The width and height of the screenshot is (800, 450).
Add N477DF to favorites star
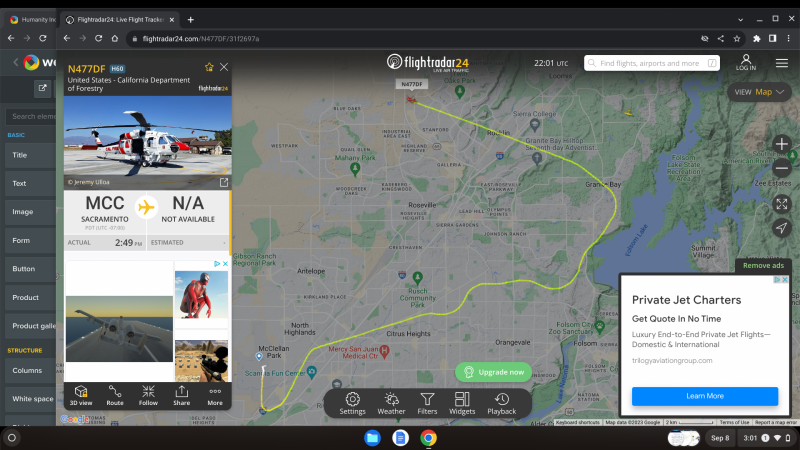point(209,67)
